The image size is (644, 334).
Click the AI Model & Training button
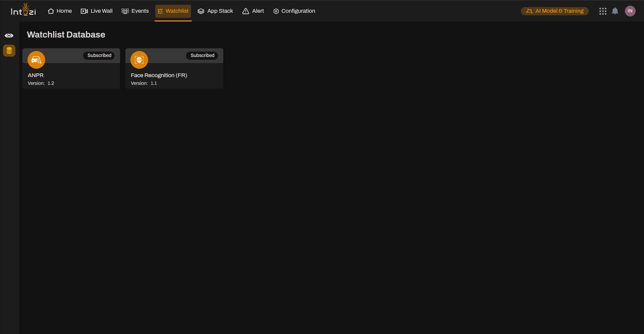pyautogui.click(x=555, y=11)
